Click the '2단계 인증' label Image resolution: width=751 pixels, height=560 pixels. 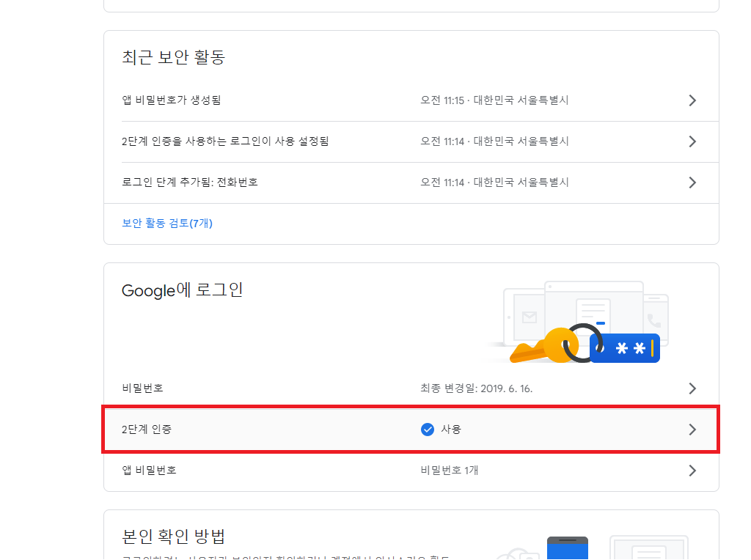pyautogui.click(x=147, y=430)
